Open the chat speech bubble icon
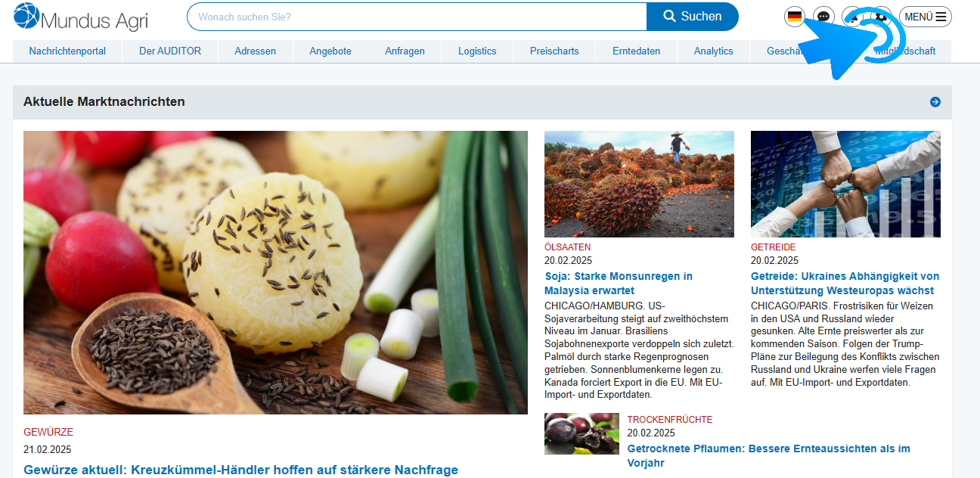 (x=824, y=17)
